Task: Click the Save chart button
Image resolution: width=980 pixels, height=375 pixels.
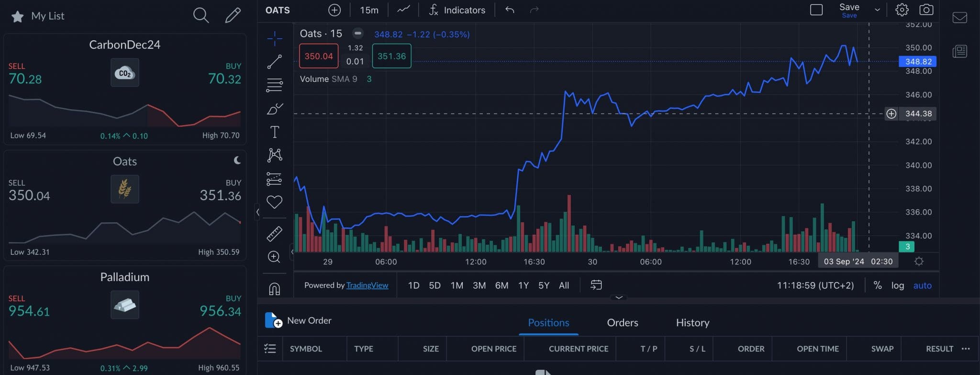Action: coord(849,10)
